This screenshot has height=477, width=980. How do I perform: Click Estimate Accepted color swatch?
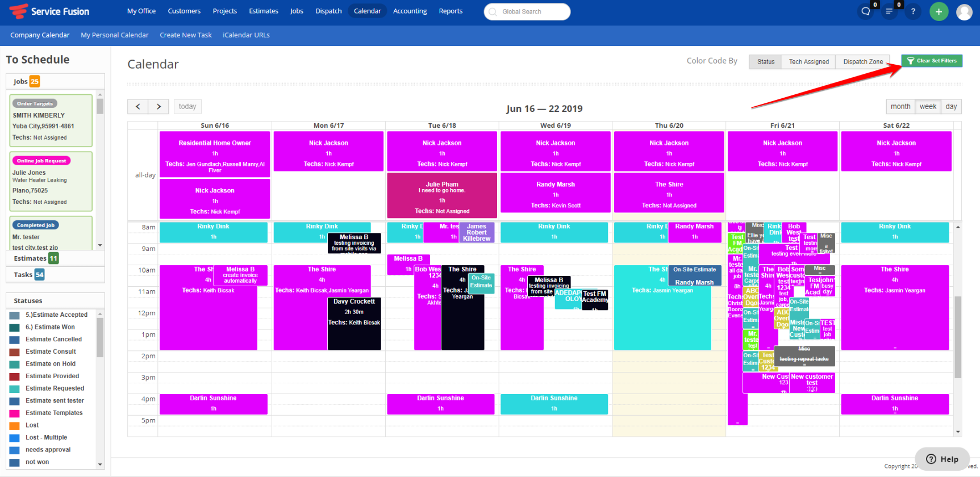pyautogui.click(x=15, y=315)
